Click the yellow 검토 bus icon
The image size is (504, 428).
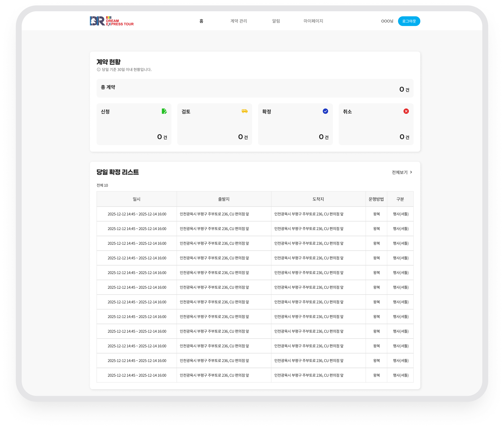coord(244,111)
